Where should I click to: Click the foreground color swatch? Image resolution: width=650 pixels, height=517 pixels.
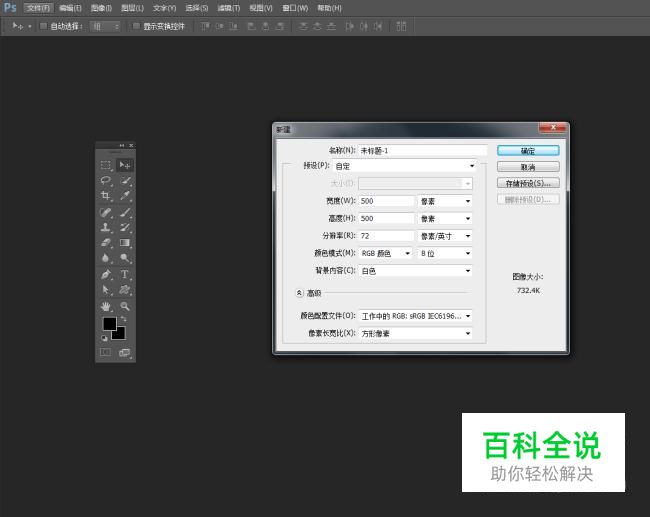(x=109, y=323)
